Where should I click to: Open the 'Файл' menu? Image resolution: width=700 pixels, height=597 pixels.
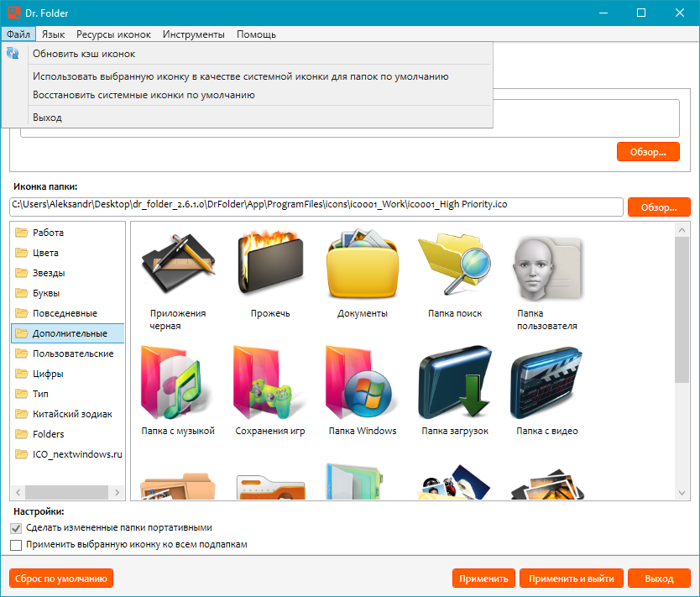click(18, 34)
